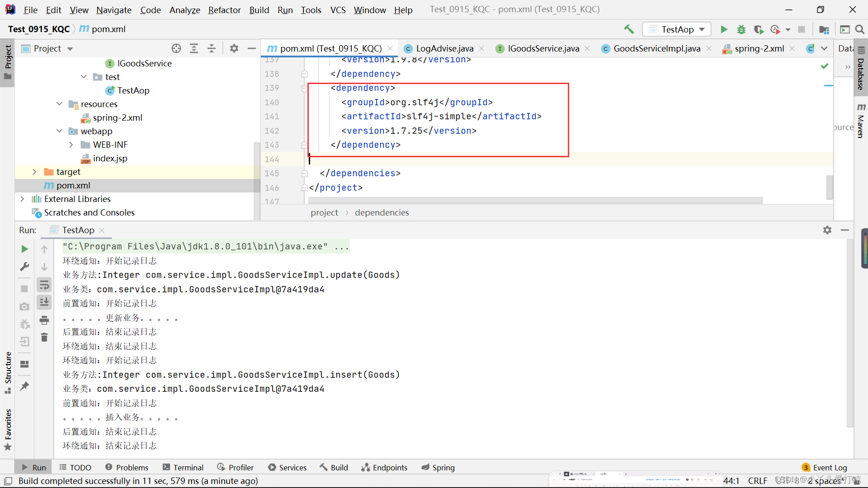This screenshot has width=868, height=488.
Task: Click the up arrow in Run console
Action: pos(44,249)
